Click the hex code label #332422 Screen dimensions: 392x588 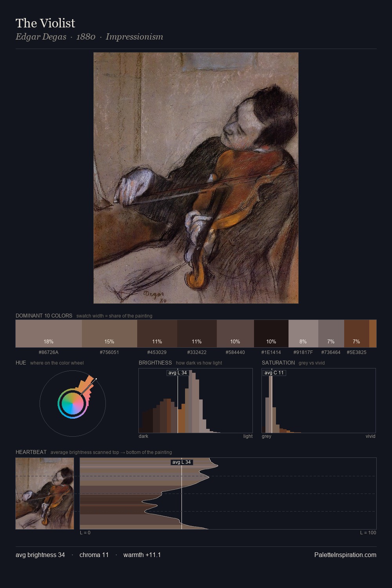click(197, 352)
